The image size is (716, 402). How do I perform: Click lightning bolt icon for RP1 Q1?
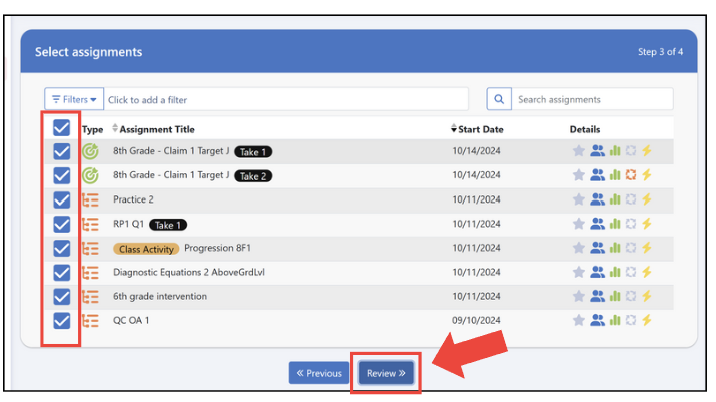(647, 224)
